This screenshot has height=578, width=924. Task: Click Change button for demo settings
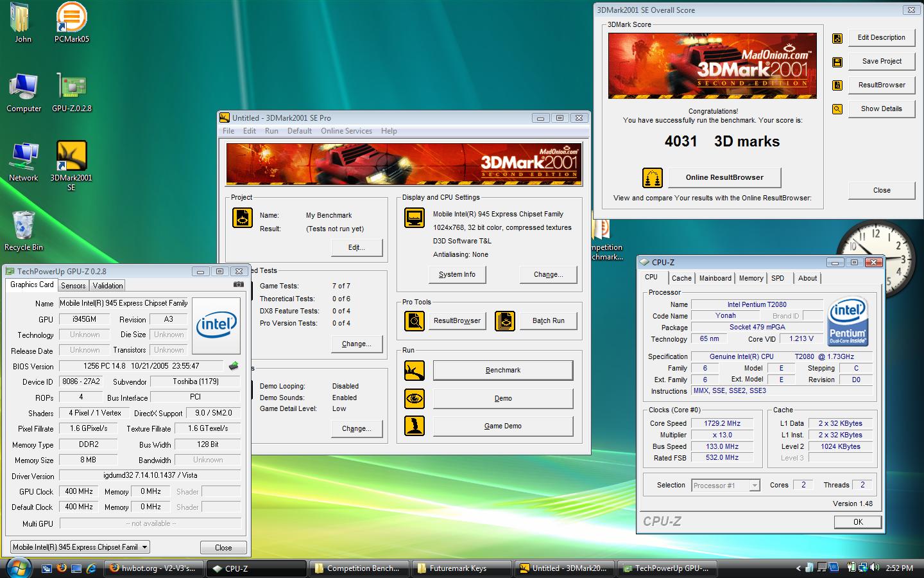[357, 429]
